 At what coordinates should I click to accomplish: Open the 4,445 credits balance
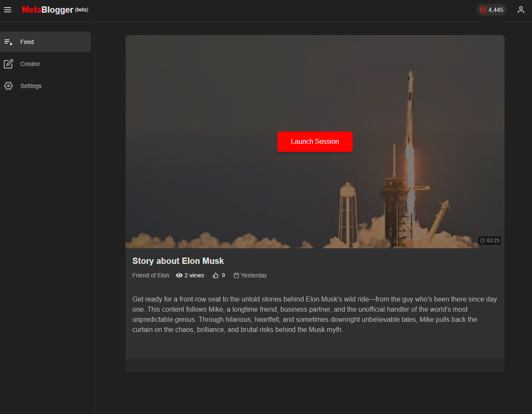[x=491, y=10]
